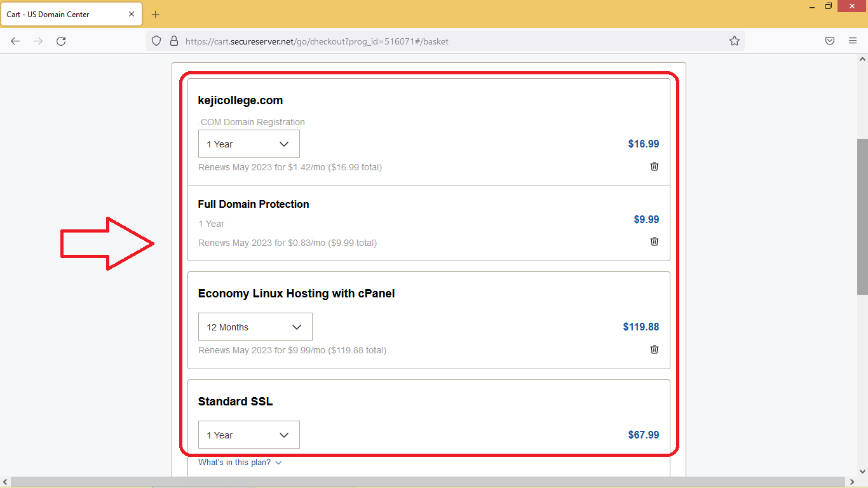Open new browser tab
The image size is (868, 488).
pyautogui.click(x=156, y=14)
